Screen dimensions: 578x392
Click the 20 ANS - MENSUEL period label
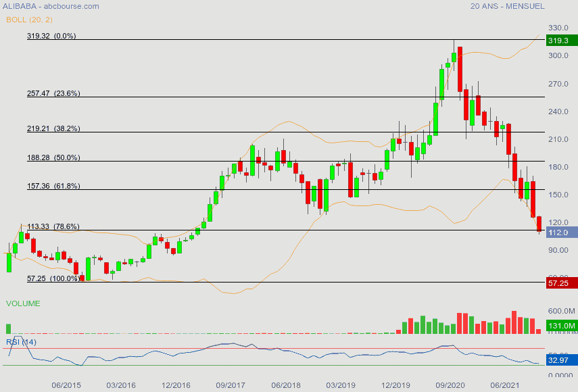(507, 6)
